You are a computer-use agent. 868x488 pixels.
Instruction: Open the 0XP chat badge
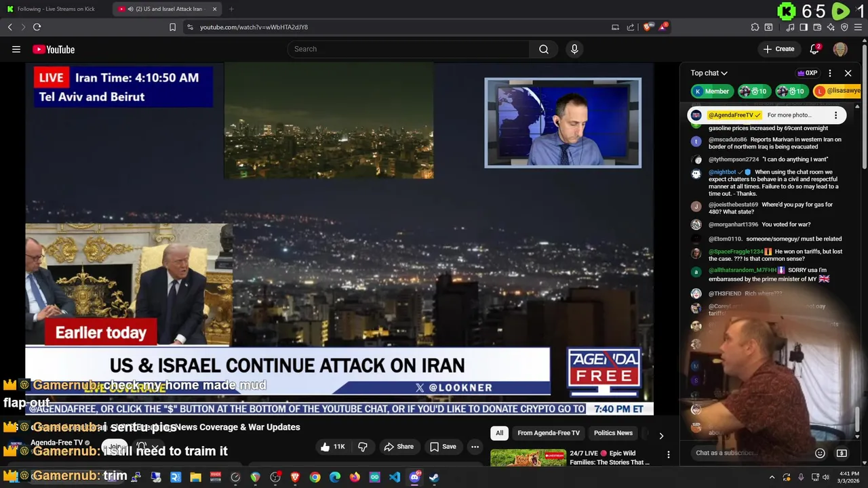[x=807, y=73]
